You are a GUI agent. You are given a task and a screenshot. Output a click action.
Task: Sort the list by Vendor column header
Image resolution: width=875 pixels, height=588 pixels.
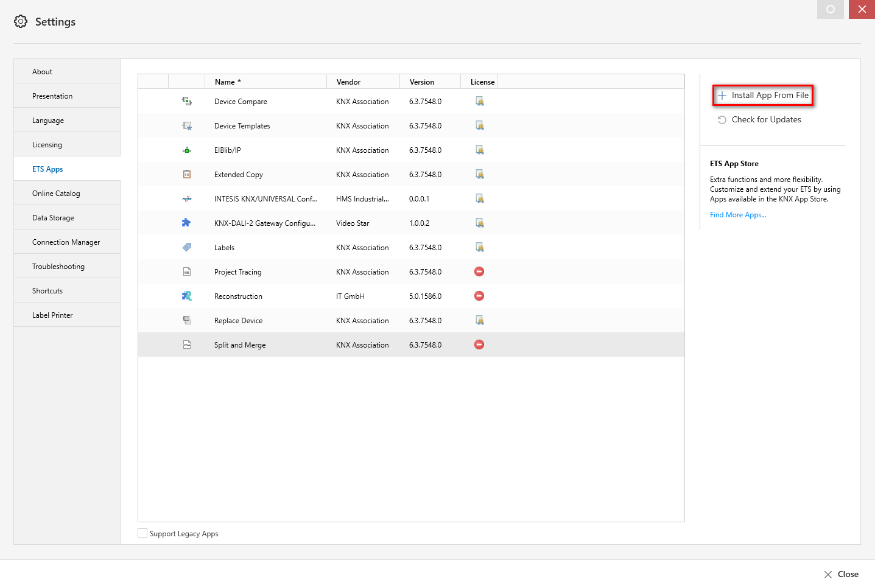coord(348,82)
